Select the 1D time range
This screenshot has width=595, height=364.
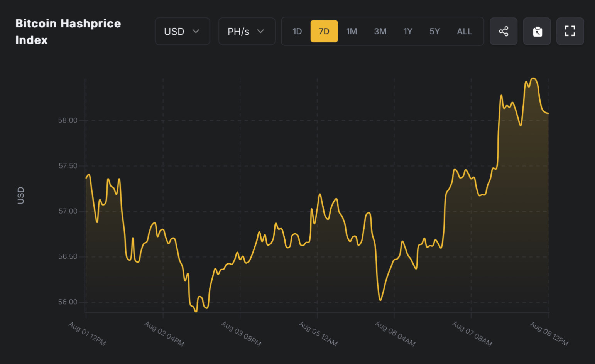(x=297, y=31)
